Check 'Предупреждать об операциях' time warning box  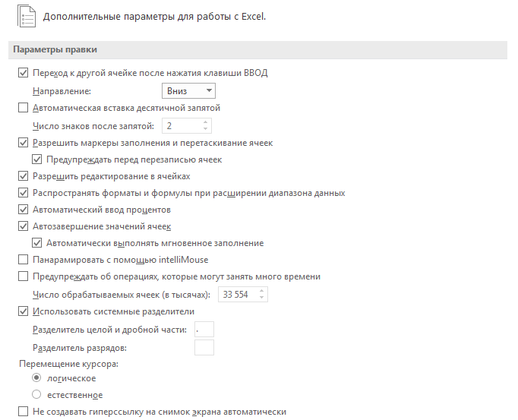tap(23, 276)
